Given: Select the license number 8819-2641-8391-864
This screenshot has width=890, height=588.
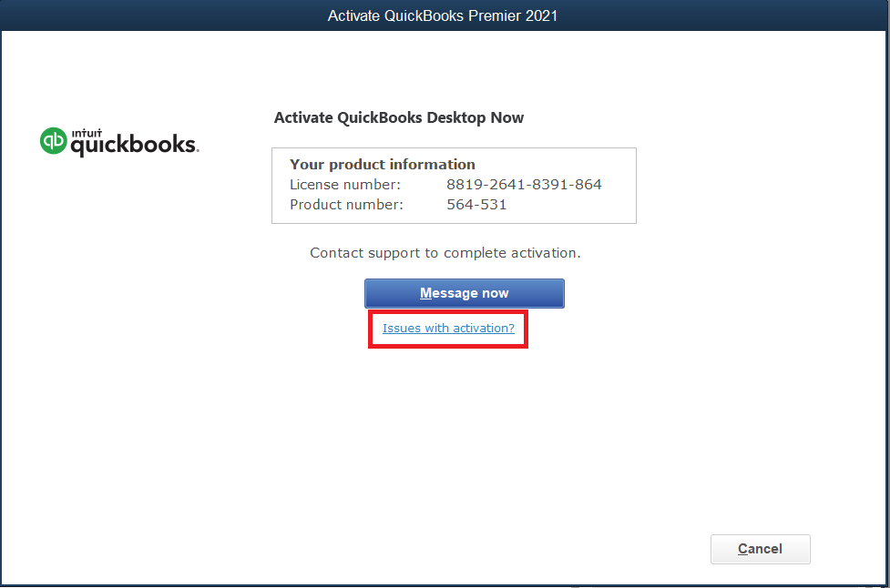Looking at the screenshot, I should pos(524,185).
